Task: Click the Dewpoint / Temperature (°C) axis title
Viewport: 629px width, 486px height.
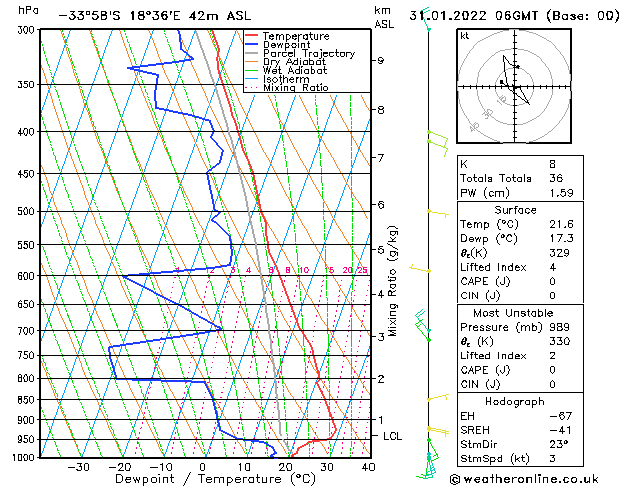Action: point(215,479)
